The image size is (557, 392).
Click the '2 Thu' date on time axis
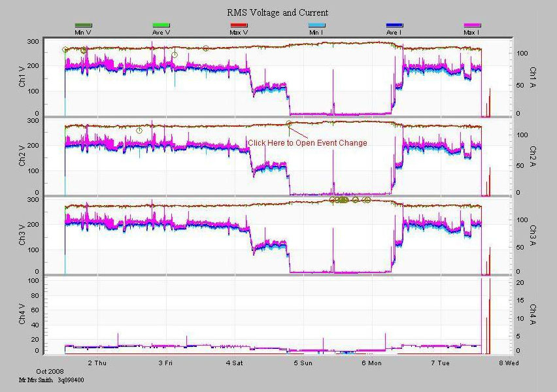(96, 363)
